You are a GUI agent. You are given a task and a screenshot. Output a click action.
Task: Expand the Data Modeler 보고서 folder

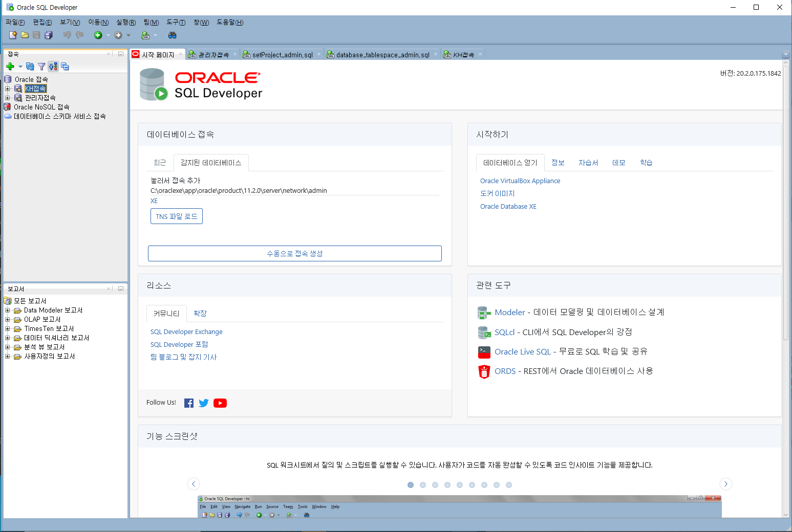[8, 310]
